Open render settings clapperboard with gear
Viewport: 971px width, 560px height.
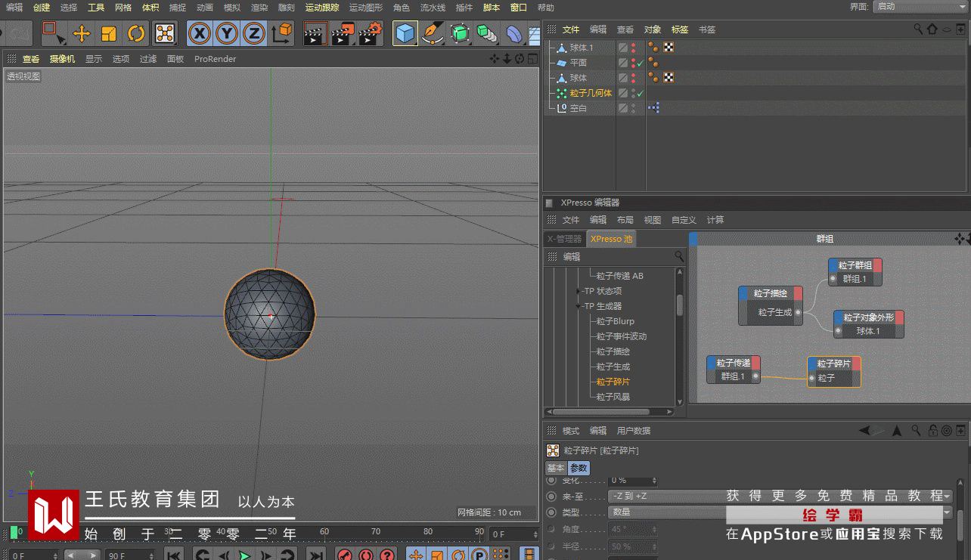[371, 33]
